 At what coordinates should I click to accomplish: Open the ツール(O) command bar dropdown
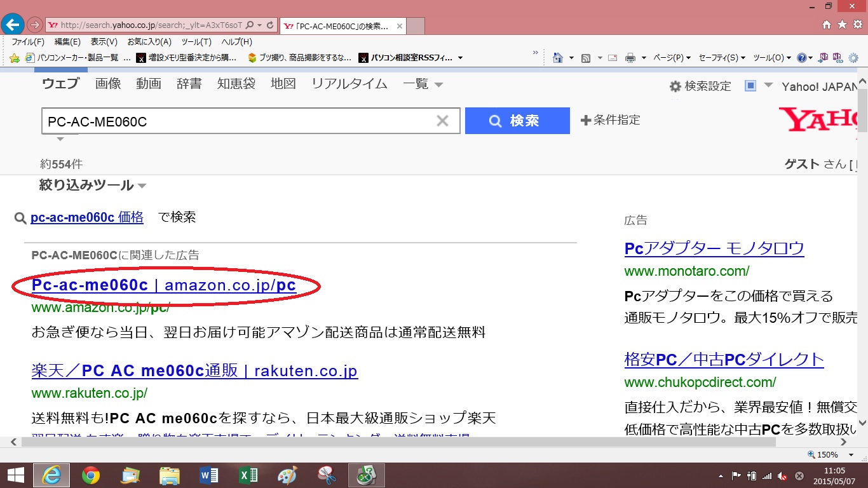click(x=772, y=58)
